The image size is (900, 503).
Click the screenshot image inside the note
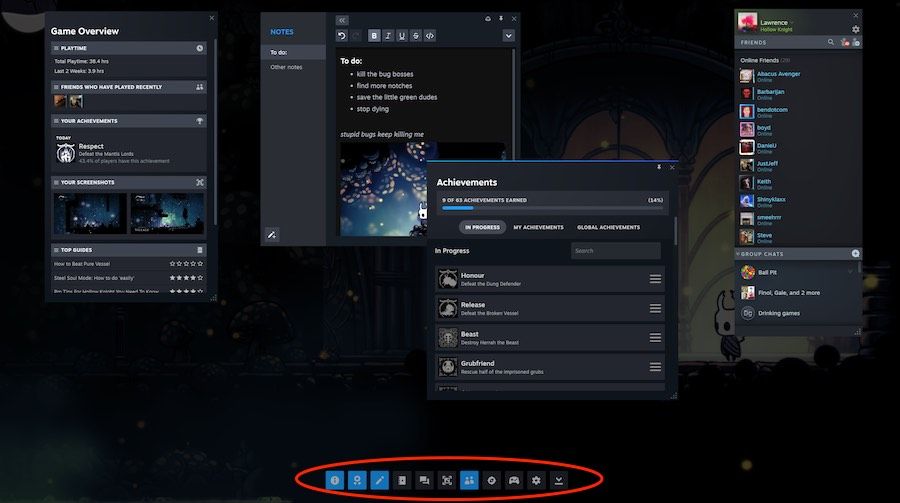(383, 189)
